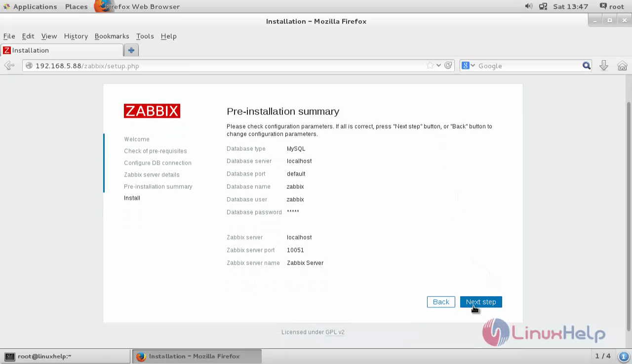
Task: Open the Edit menu
Action: pos(28,36)
